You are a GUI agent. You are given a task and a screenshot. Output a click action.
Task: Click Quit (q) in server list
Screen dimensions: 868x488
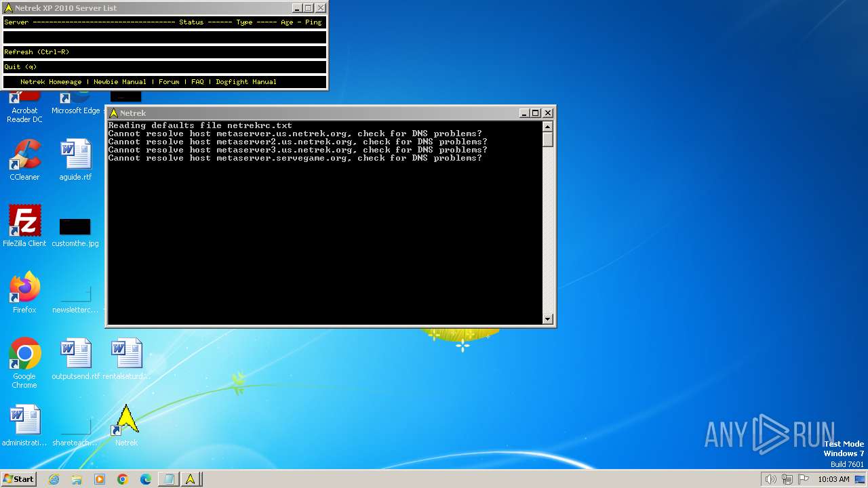coord(165,67)
